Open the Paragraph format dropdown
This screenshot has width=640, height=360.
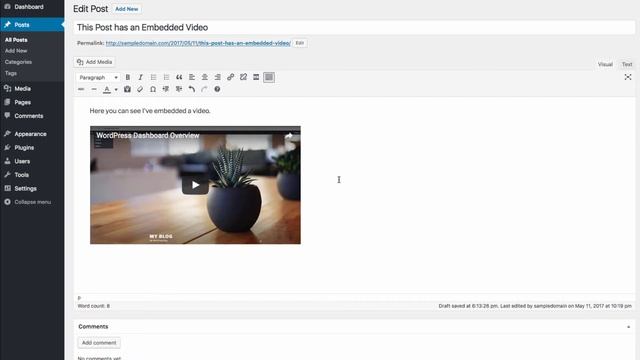tap(98, 77)
